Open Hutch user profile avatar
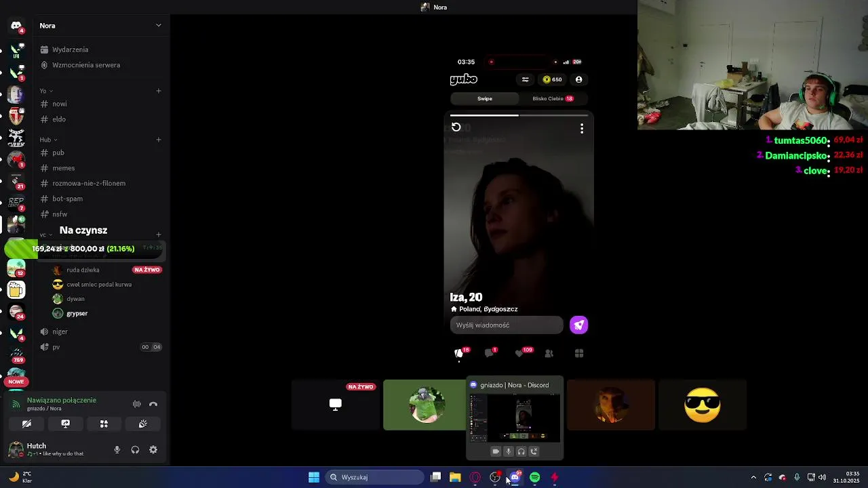Viewport: 868px width, 488px height. (x=16, y=449)
